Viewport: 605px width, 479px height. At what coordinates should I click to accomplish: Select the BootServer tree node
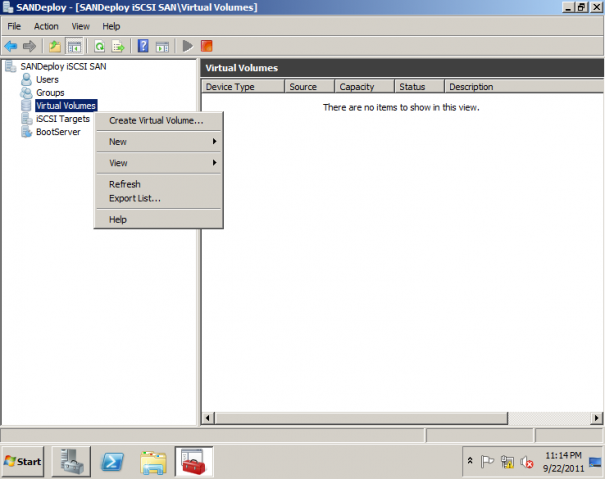tap(58, 132)
